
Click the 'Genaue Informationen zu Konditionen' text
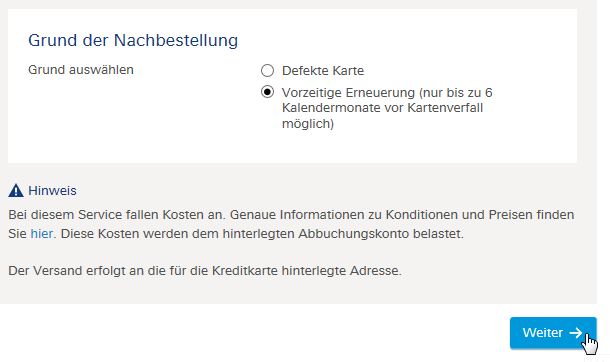pos(344,215)
